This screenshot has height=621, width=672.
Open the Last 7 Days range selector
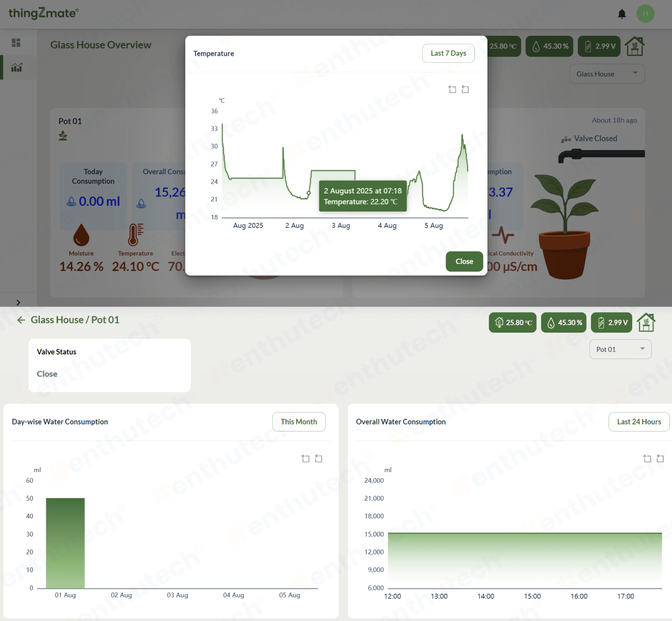click(448, 53)
